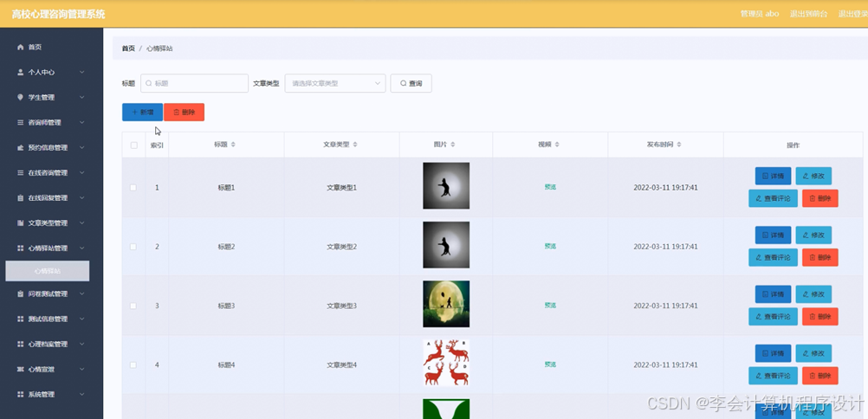Click the grid icon beside 心情驿站管理
Image resolution: width=868 pixels, height=419 pixels.
point(21,248)
